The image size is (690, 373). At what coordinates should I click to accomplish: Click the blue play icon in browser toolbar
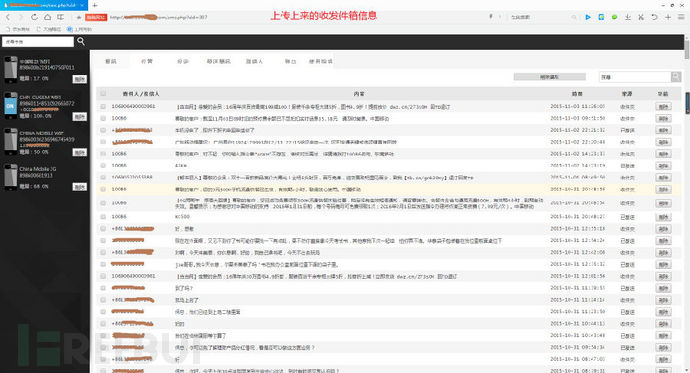click(588, 17)
